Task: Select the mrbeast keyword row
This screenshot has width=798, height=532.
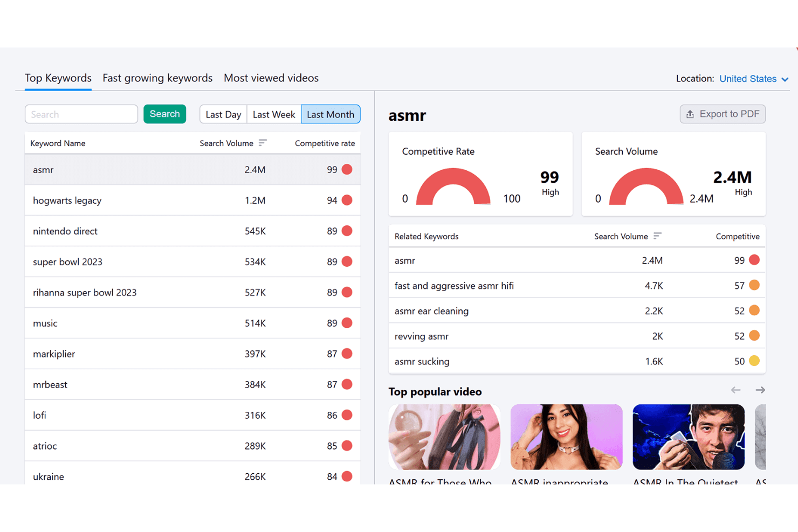Action: [x=192, y=385]
